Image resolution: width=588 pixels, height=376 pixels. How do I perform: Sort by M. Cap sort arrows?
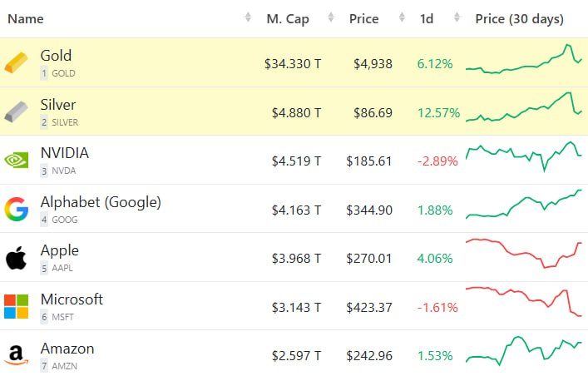(331, 18)
